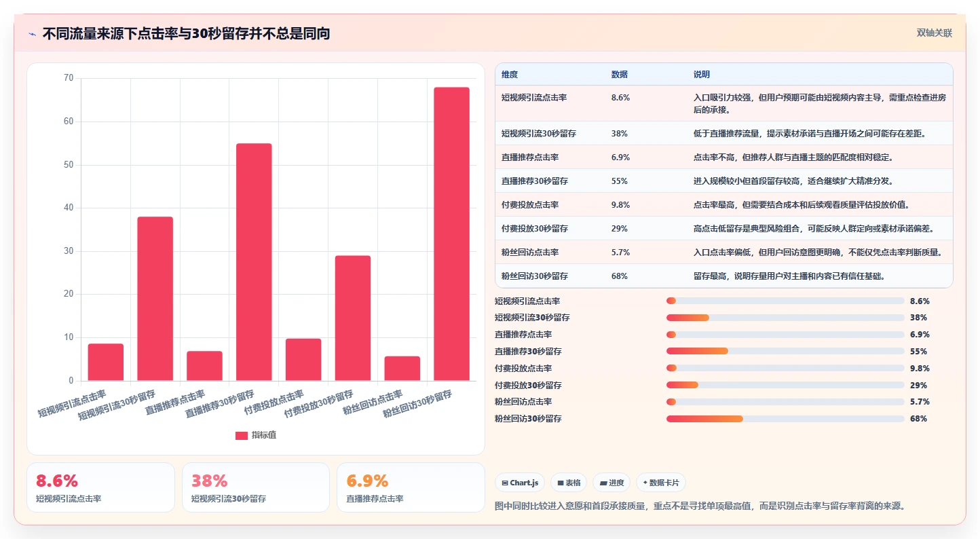Click the 短视频引流点击率 bar in the chart
This screenshot has width=980, height=539.
click(x=106, y=362)
